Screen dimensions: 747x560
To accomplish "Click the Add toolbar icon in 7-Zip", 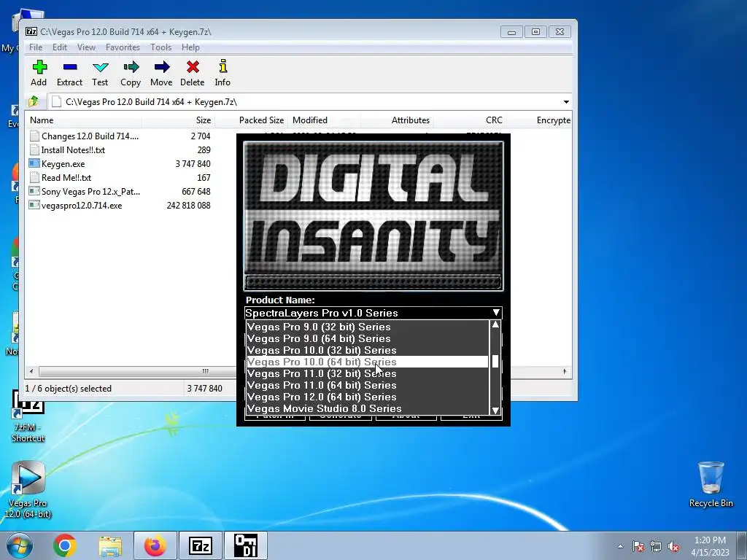I will [x=39, y=73].
